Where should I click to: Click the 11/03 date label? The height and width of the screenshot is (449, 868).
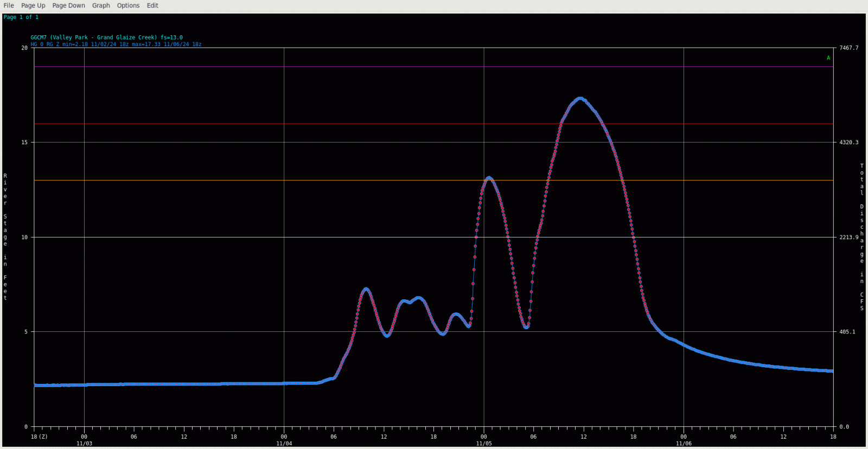coord(84,444)
